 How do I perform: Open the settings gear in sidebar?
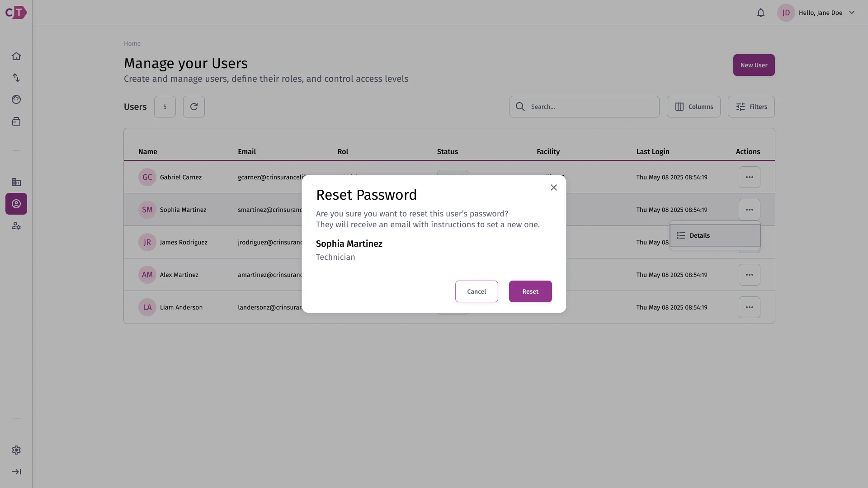[x=16, y=450]
